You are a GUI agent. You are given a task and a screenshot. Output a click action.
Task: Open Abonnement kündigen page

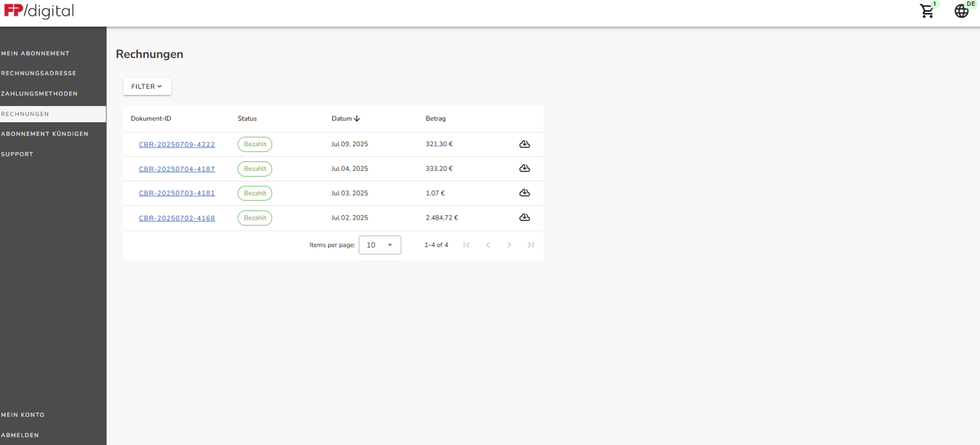click(45, 134)
